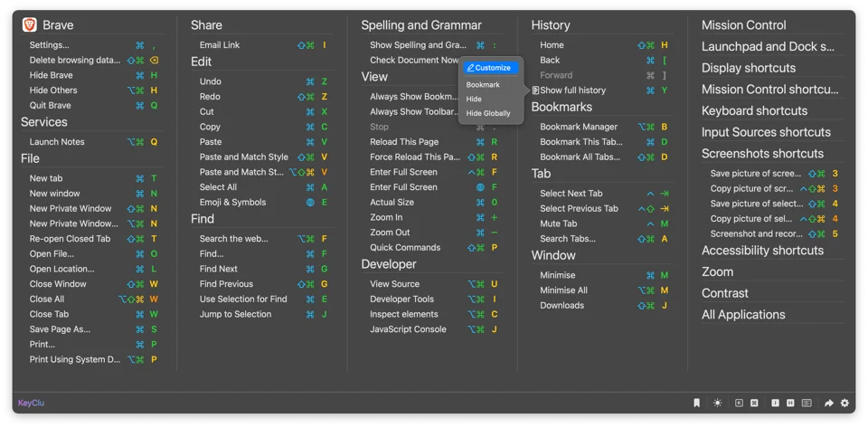Click the 'Quit Brave' row

[93, 105]
